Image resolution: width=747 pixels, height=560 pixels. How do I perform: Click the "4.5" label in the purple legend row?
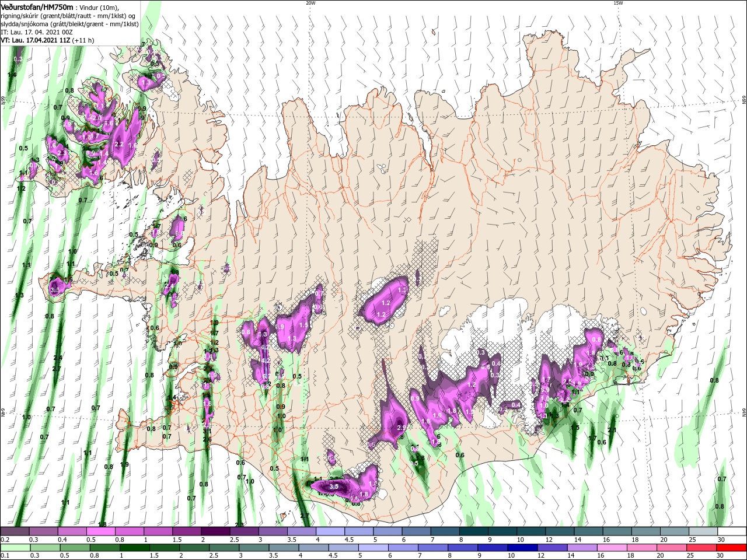349,540
